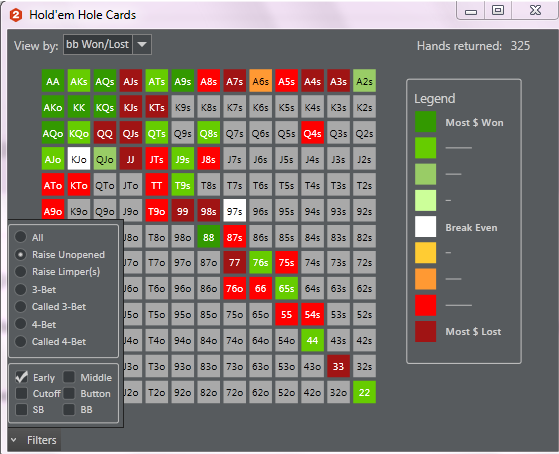Select the 4-Bet radio option
559x454 pixels.
[21, 324]
